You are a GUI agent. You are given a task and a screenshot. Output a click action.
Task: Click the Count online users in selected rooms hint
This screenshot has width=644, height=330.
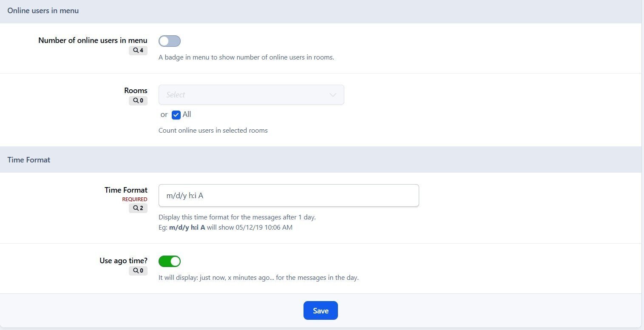[x=213, y=131]
